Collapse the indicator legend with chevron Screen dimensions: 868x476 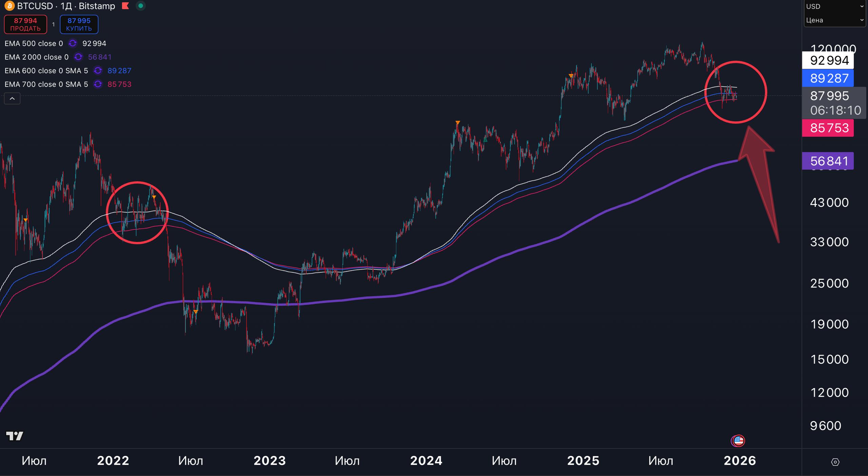pyautogui.click(x=12, y=99)
